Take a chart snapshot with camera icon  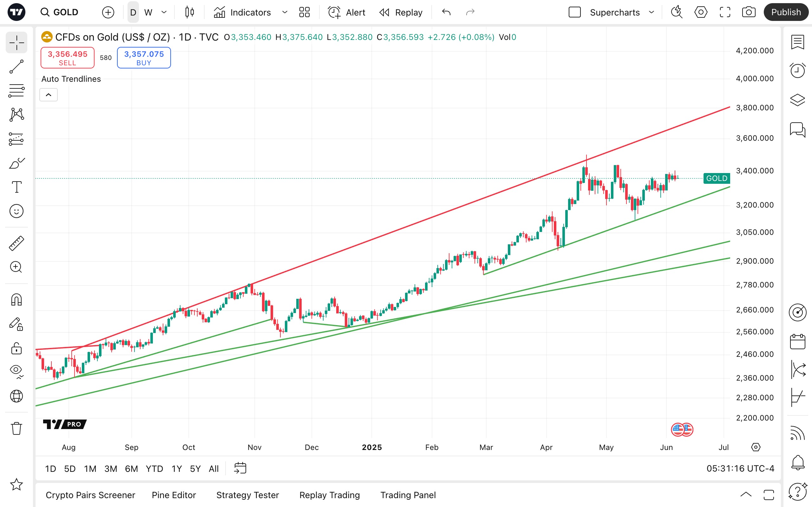(x=749, y=12)
